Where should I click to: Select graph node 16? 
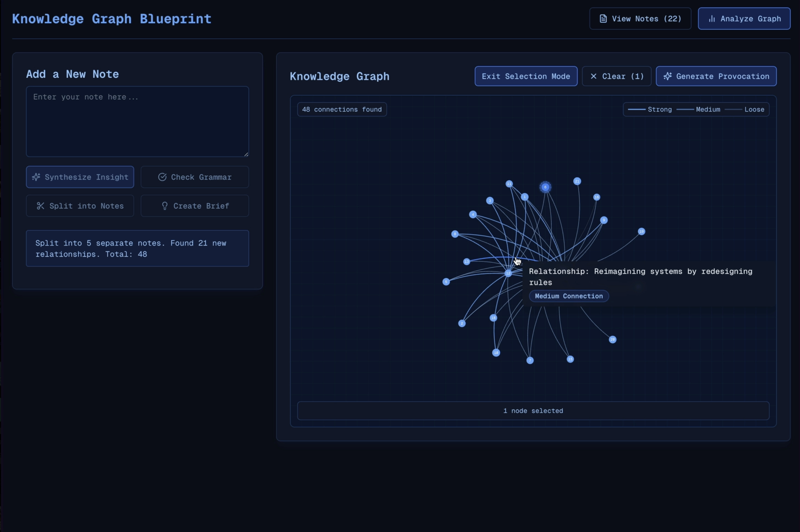click(x=596, y=197)
